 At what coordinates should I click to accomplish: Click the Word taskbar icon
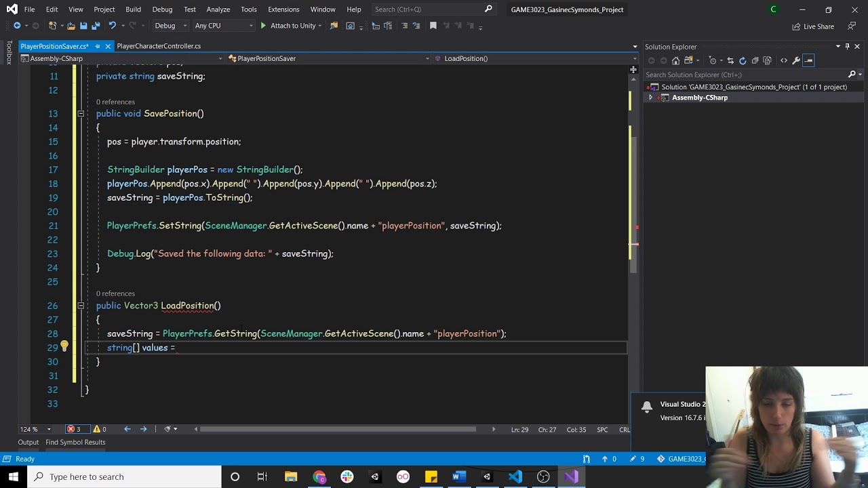tap(458, 476)
